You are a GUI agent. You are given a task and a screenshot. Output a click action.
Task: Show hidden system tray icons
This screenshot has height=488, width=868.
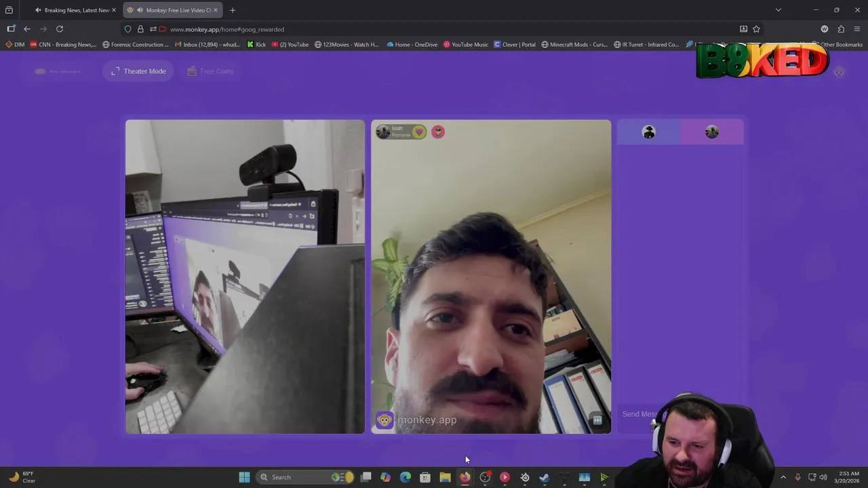point(783,477)
